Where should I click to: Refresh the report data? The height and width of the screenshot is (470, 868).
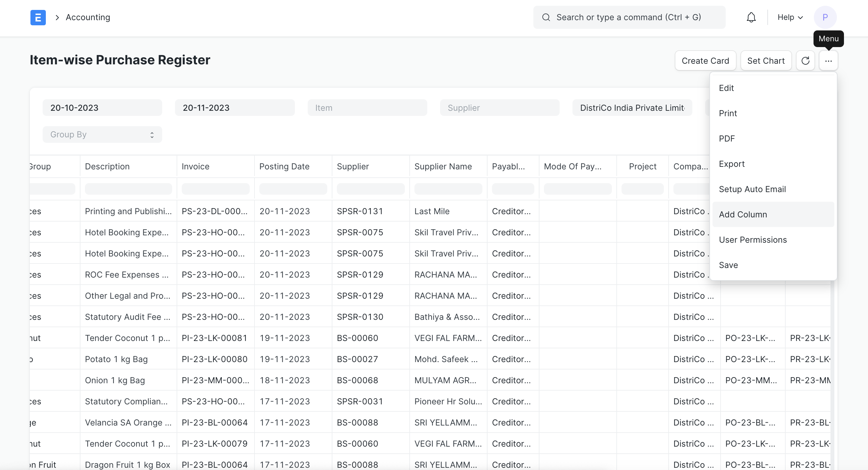click(806, 61)
